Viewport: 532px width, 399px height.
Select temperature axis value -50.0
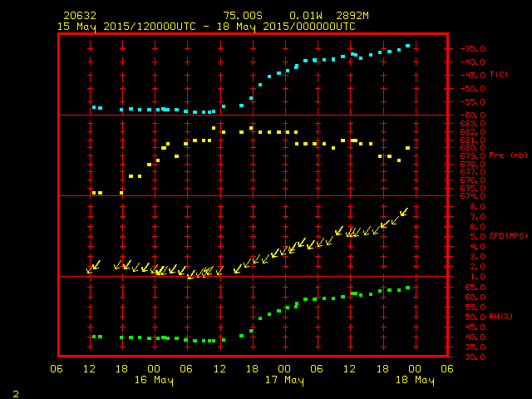point(473,89)
